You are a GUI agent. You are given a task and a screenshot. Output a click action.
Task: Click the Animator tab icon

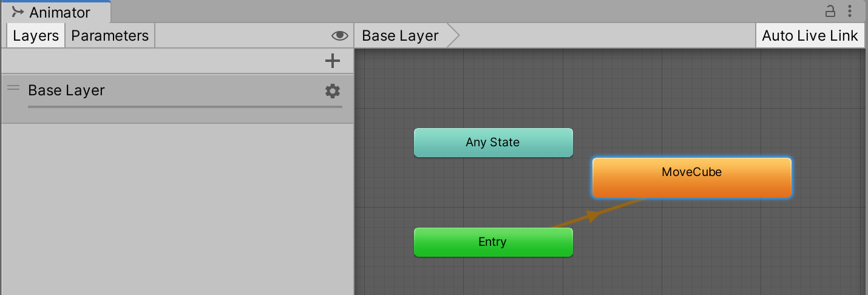(18, 12)
